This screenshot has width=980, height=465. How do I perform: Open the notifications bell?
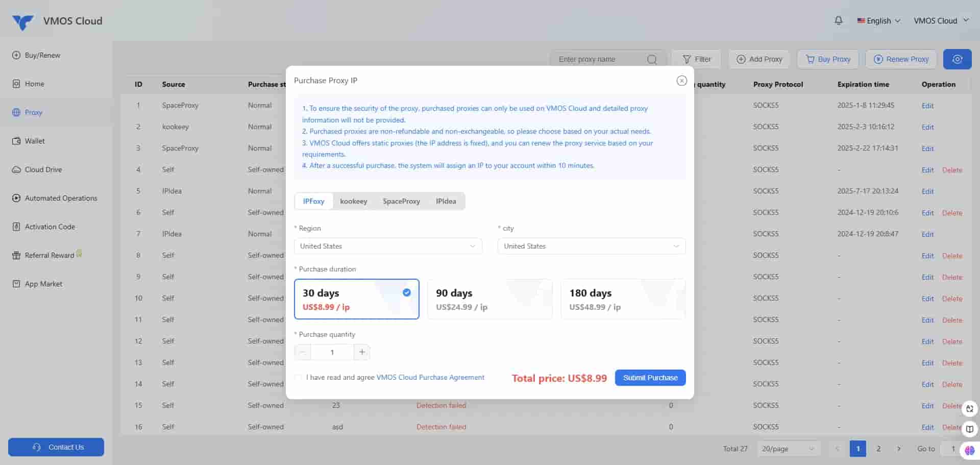[838, 20]
